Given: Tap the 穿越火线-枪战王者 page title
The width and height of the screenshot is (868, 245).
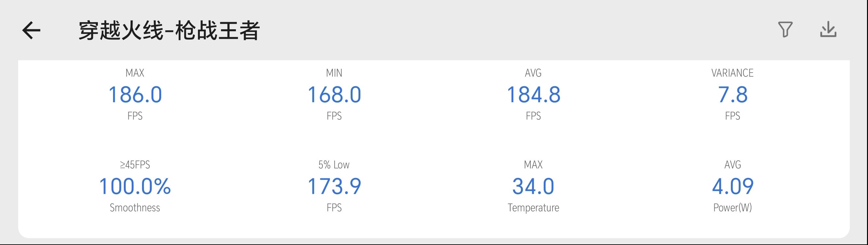Looking at the screenshot, I should (169, 31).
